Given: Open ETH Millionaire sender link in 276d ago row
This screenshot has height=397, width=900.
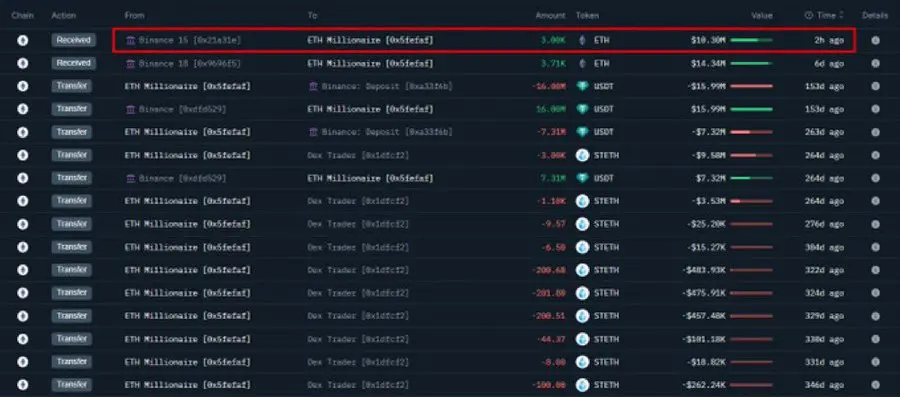Looking at the screenshot, I should coord(188,224).
